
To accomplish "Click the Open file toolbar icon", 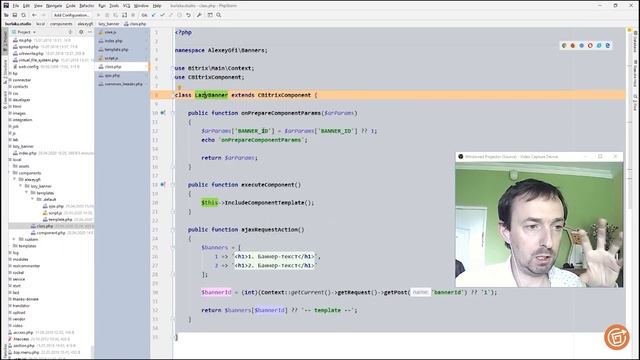I will pyautogui.click(x=6, y=15).
